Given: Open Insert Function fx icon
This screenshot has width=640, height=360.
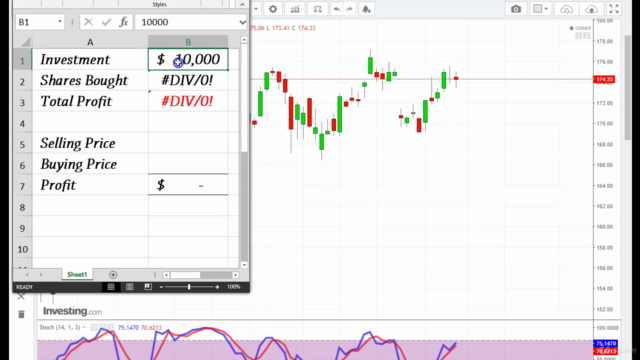Looking at the screenshot, I should point(124,22).
